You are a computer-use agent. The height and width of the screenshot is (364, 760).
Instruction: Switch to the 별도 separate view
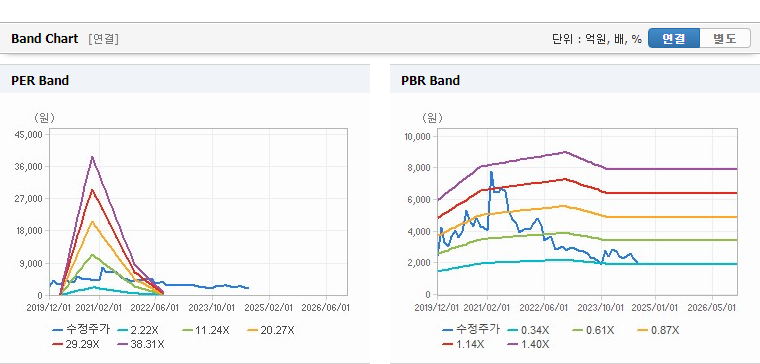[x=725, y=38]
